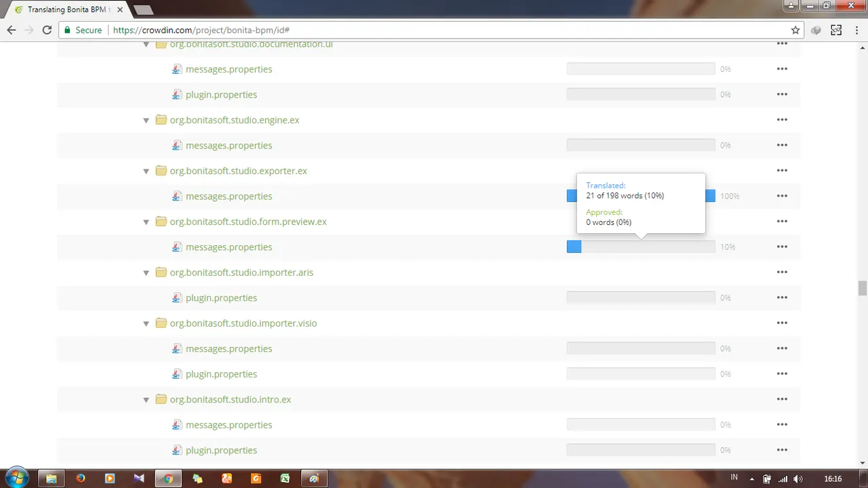Viewport: 868px width, 488px height.
Task: Open plugin.properties under org.bonitasoft.studio.intro.ex
Action: click(x=221, y=450)
